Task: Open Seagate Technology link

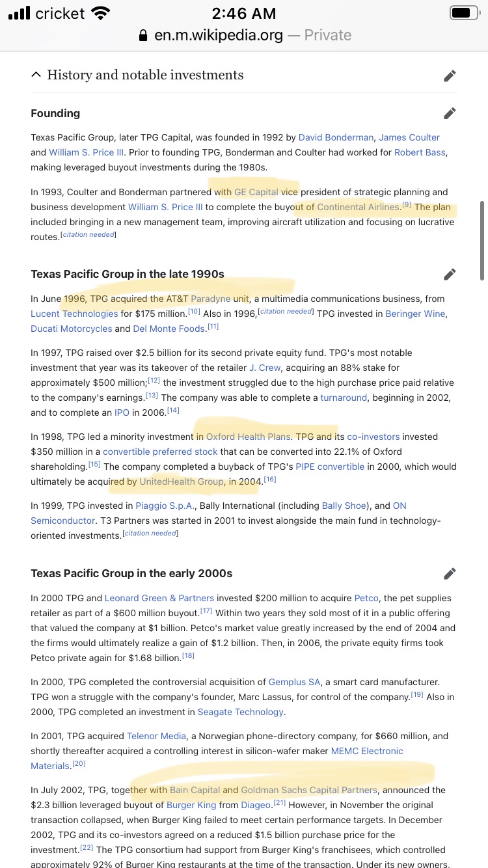Action: point(241,712)
